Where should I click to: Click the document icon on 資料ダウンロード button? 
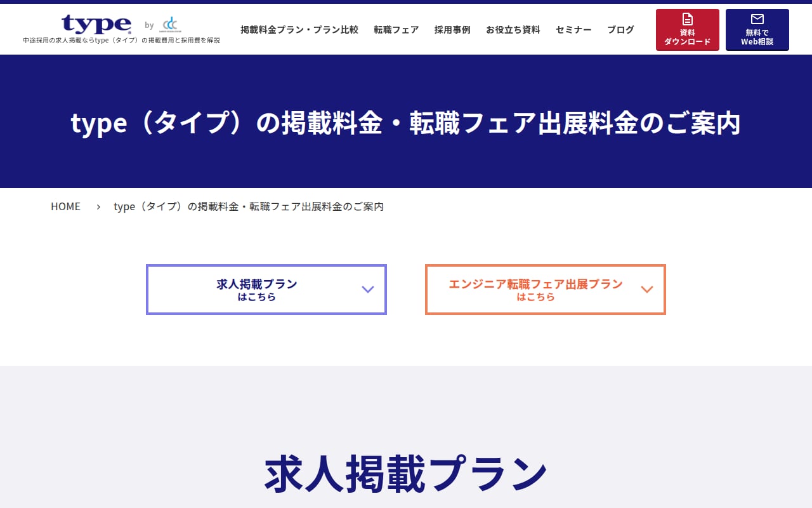(x=687, y=19)
